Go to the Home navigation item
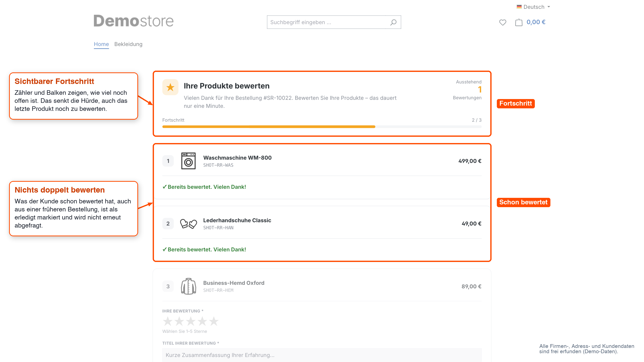 click(101, 44)
